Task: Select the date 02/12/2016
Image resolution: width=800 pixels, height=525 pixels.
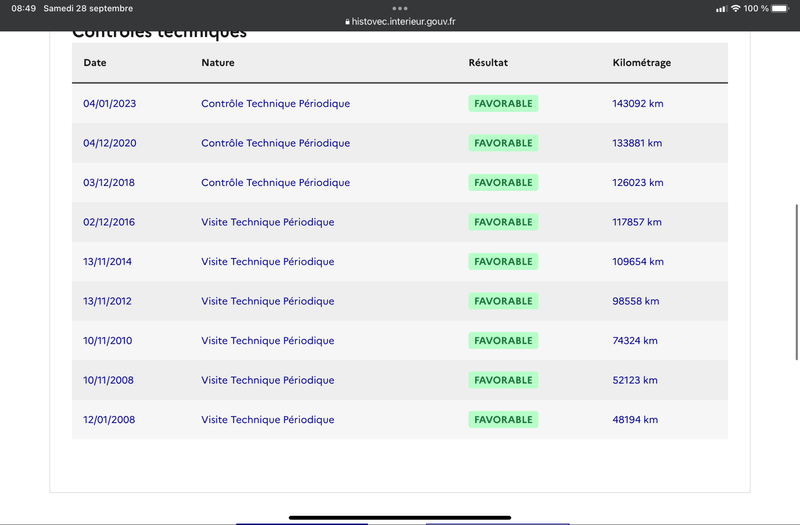Action: pos(109,222)
